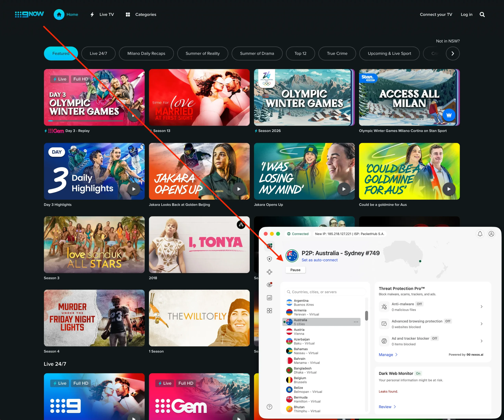Open the help question-mark icon in sidebar
Screen dimensions: 504x420
[270, 407]
